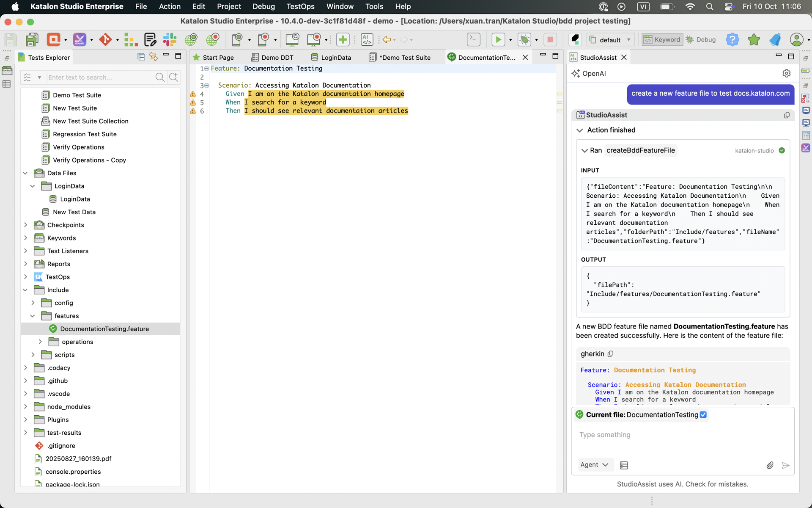812x508 pixels.
Task: Open the TestOps menu
Action: (x=300, y=6)
